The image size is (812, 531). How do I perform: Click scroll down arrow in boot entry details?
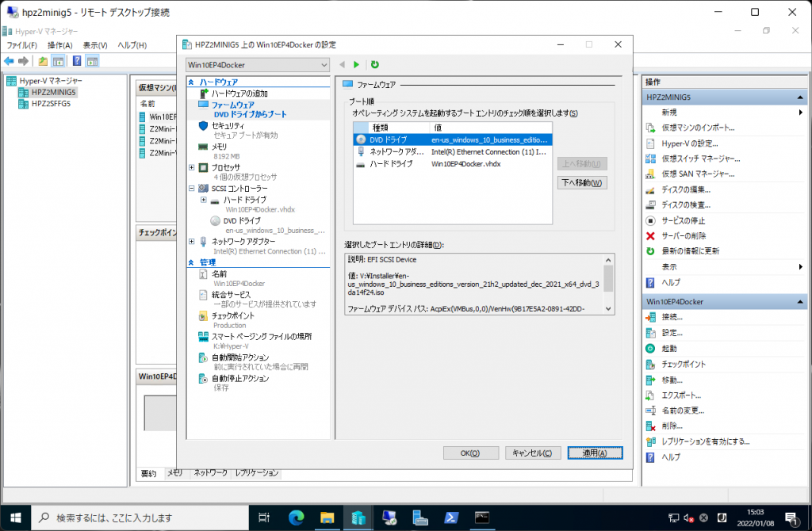(x=608, y=309)
